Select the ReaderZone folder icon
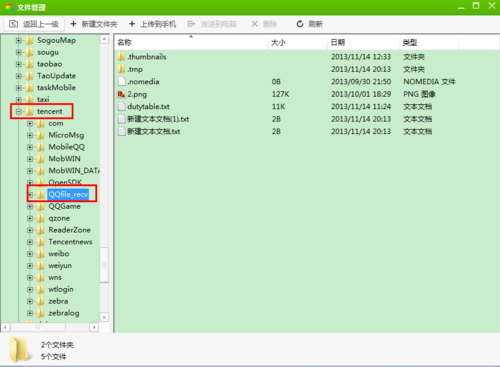Screen dimensions: 500x367 tap(41, 230)
